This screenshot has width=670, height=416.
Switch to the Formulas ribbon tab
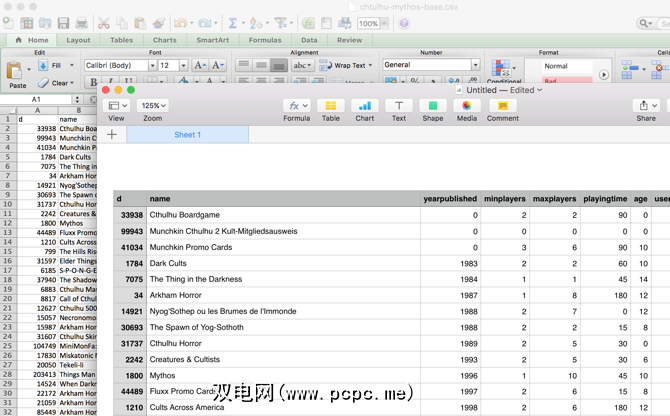click(265, 40)
